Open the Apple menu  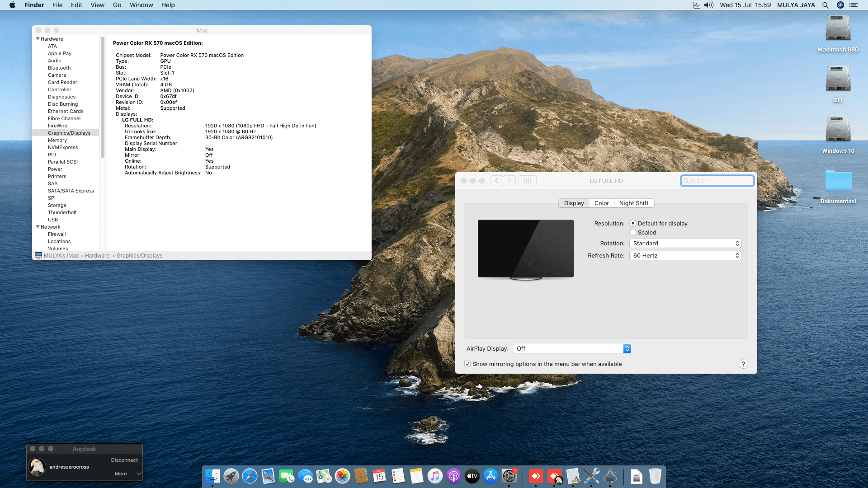(x=12, y=5)
